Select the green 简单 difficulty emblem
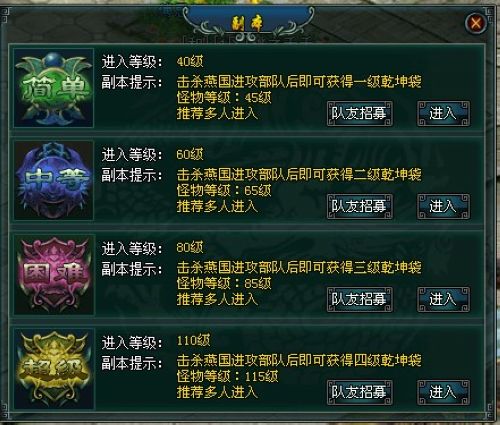The width and height of the screenshot is (500, 425). point(54,88)
